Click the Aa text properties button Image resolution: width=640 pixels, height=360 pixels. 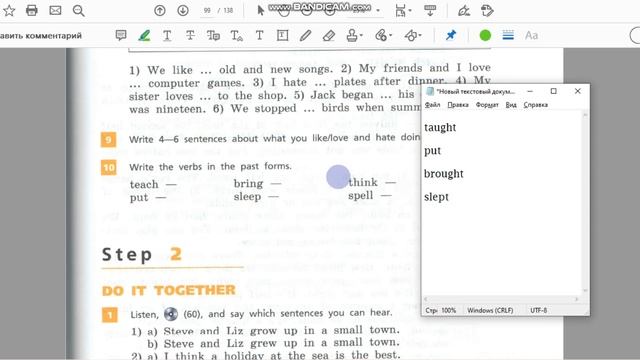[531, 36]
